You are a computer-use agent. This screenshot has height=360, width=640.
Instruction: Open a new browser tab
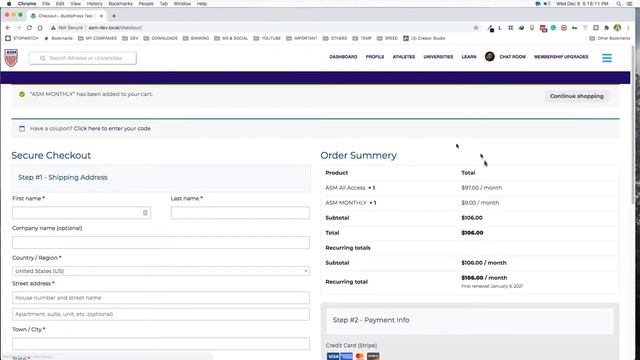114,16
